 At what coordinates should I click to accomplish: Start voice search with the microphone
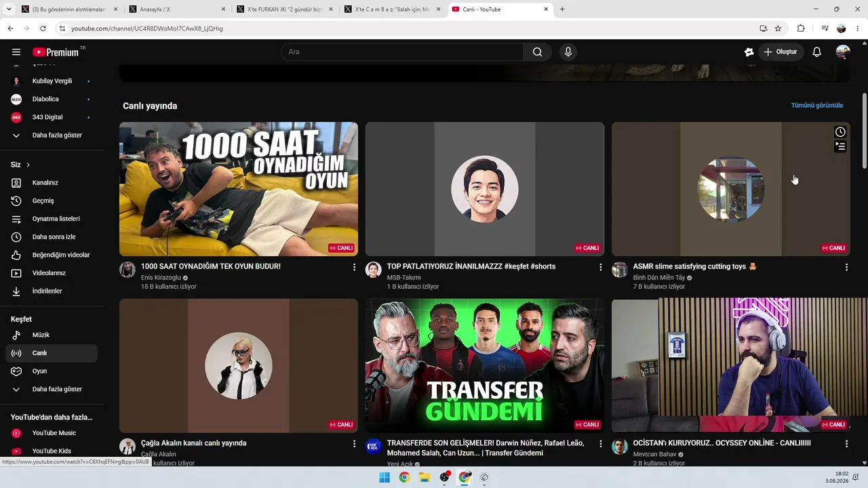click(568, 52)
